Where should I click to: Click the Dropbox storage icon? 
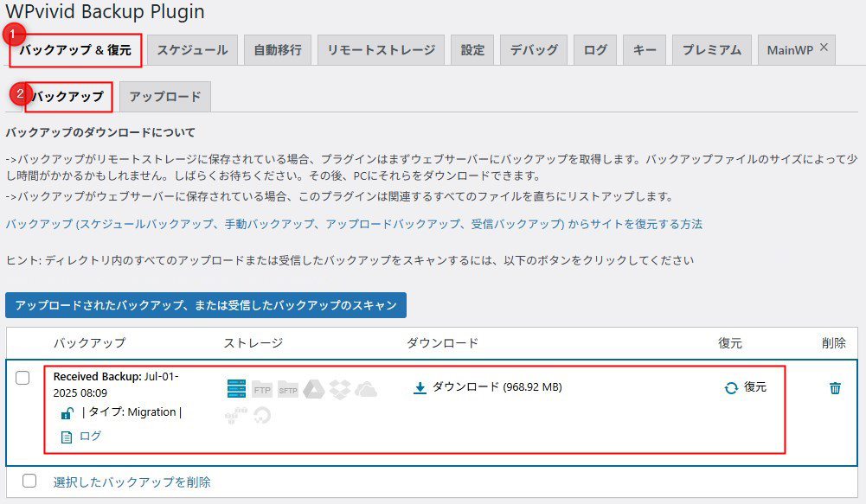(340, 389)
